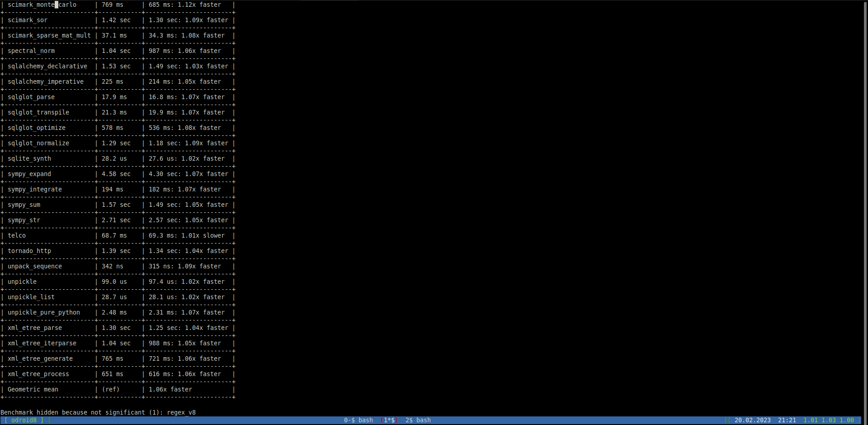The height and width of the screenshot is (425, 868).
Task: Select the "99.0 us" reference value
Action: 114,282
